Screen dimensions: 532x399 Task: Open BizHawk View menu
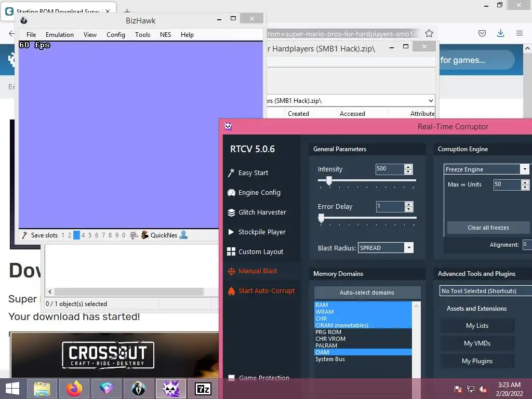[90, 35]
